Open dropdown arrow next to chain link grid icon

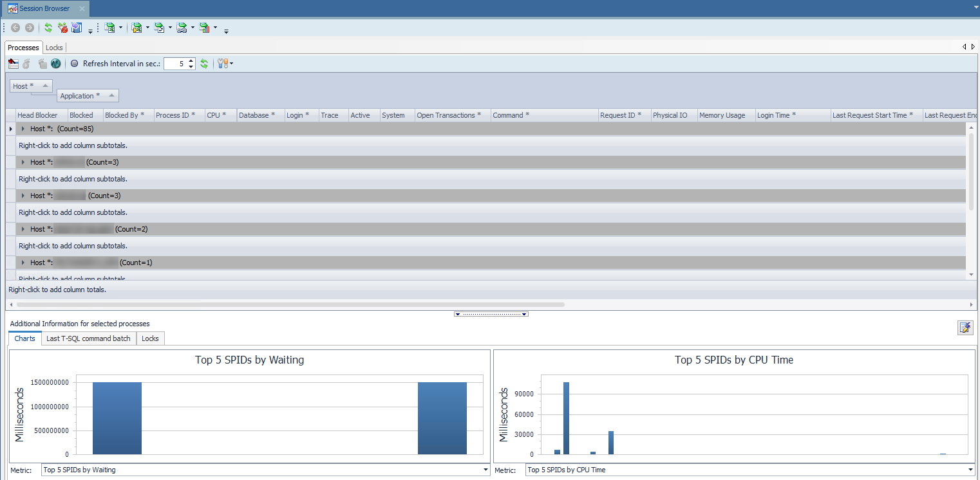(193, 28)
